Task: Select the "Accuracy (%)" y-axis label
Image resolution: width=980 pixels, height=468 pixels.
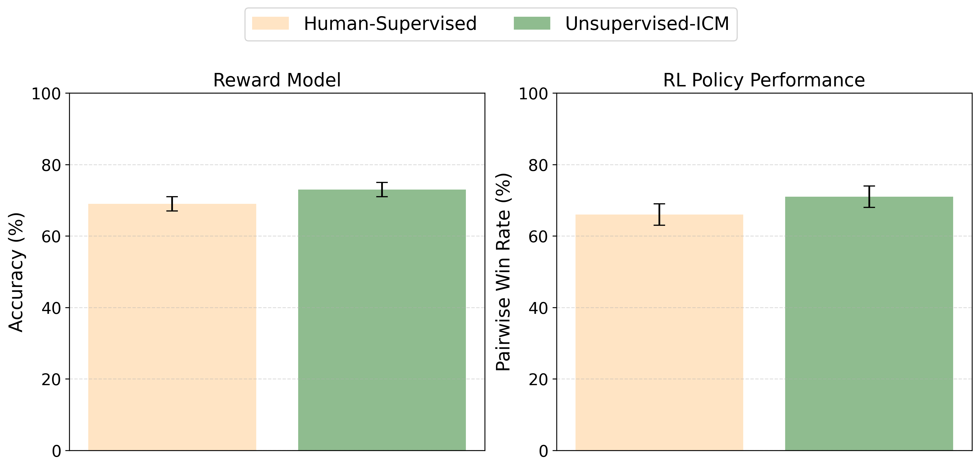Action: pyautogui.click(x=16, y=272)
